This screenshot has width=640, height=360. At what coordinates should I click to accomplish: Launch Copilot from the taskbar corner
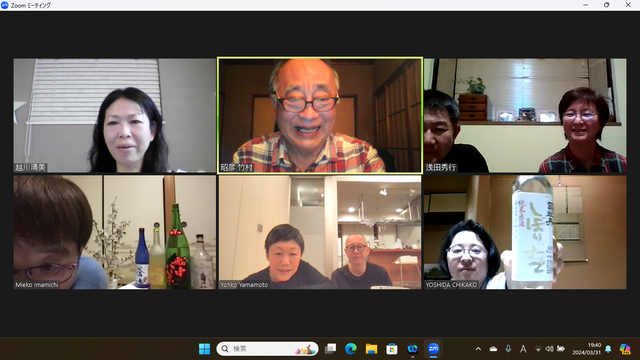[x=625, y=349]
